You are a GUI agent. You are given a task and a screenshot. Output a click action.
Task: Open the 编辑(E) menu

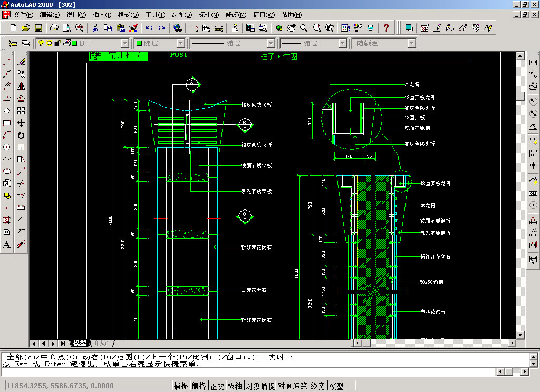(x=50, y=15)
